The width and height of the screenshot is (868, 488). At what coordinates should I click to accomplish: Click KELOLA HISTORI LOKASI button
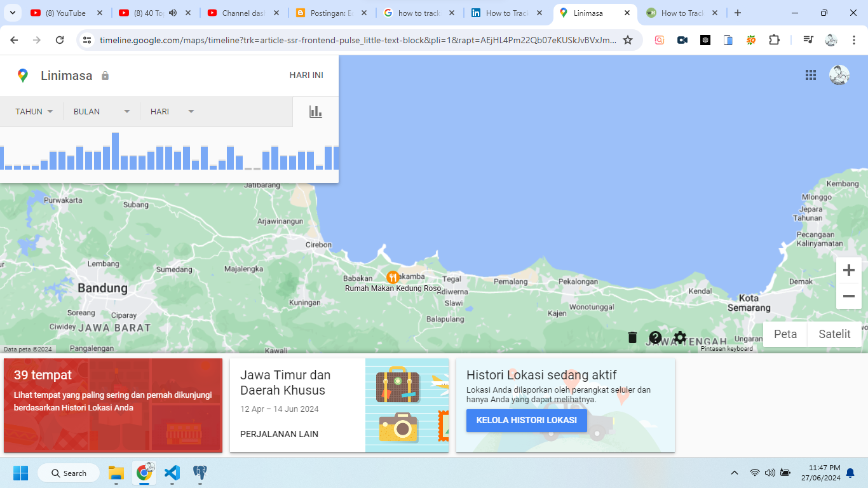point(527,421)
